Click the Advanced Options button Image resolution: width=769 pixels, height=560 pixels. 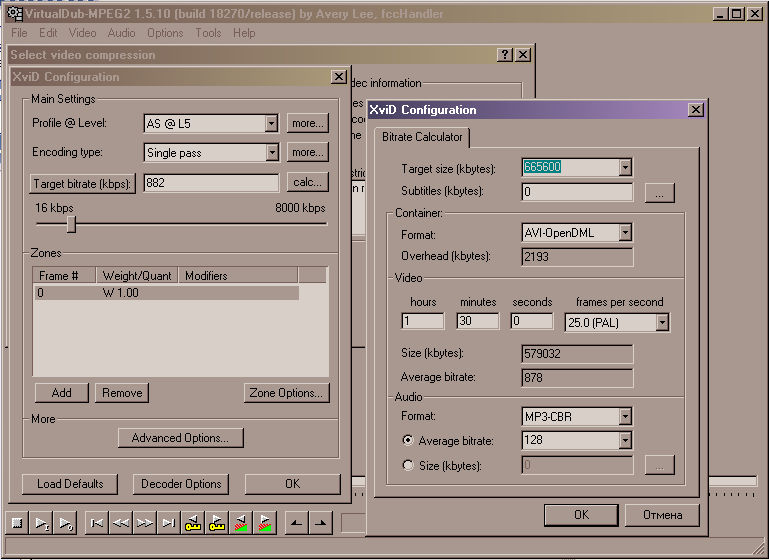click(180, 438)
